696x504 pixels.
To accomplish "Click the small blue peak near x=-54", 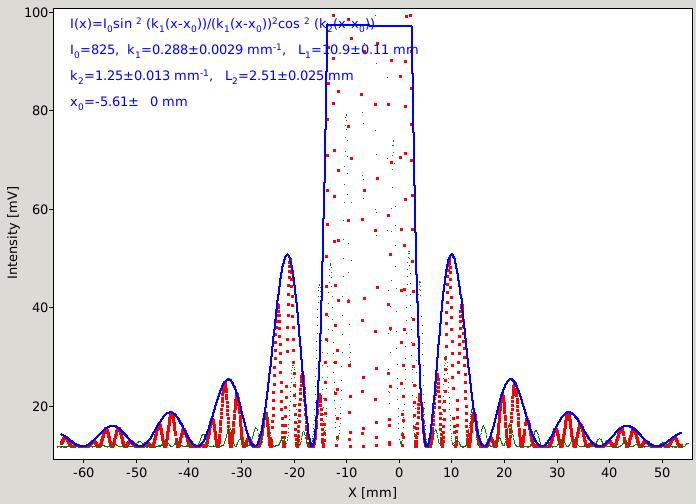I will tap(113, 427).
